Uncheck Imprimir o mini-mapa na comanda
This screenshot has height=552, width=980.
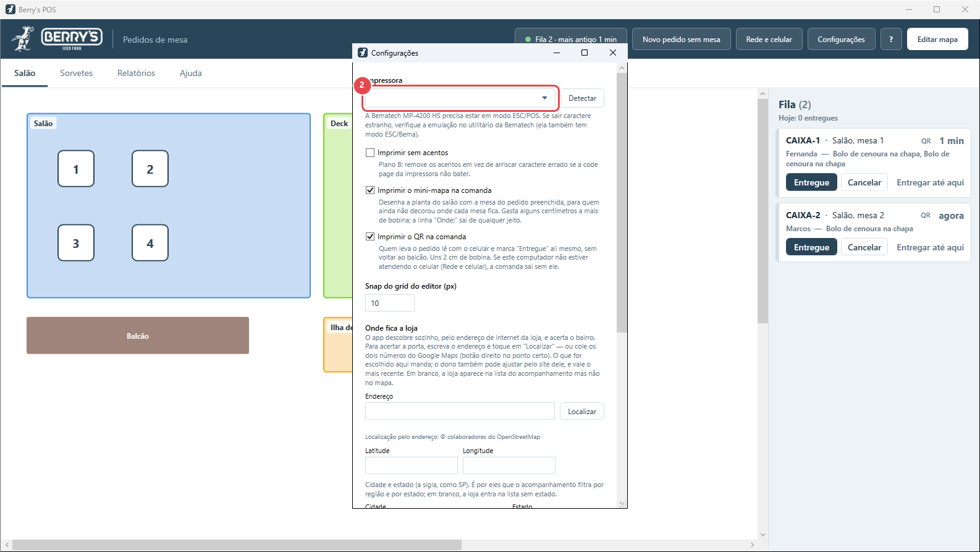click(370, 190)
